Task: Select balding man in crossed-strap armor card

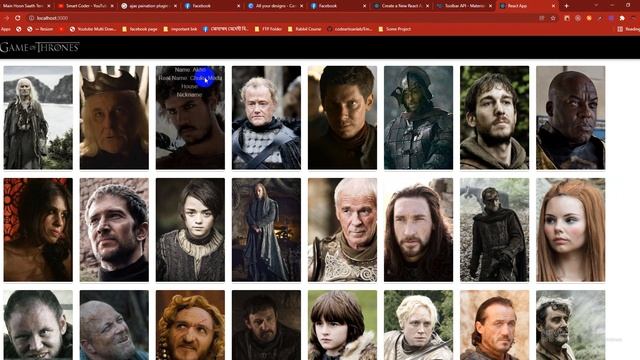Action: [266, 118]
